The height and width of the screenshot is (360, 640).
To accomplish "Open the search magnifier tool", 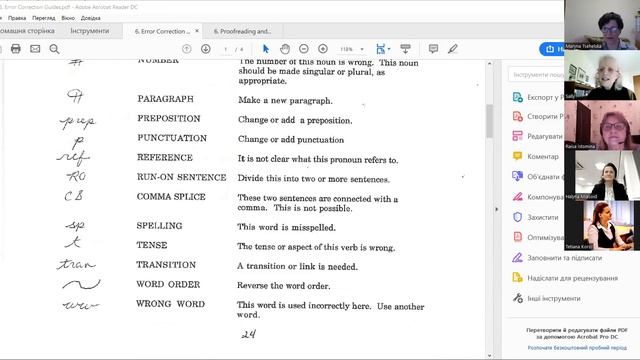I will [x=54, y=49].
